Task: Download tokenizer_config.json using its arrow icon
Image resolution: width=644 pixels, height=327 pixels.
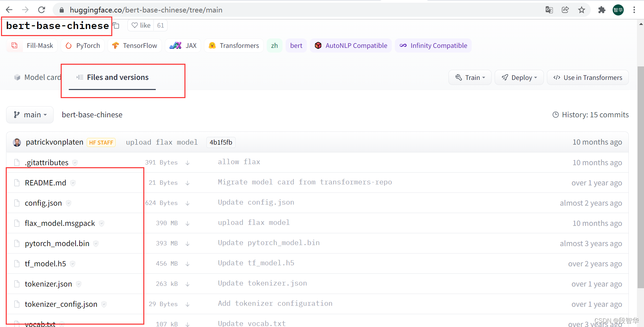Action: click(x=187, y=304)
